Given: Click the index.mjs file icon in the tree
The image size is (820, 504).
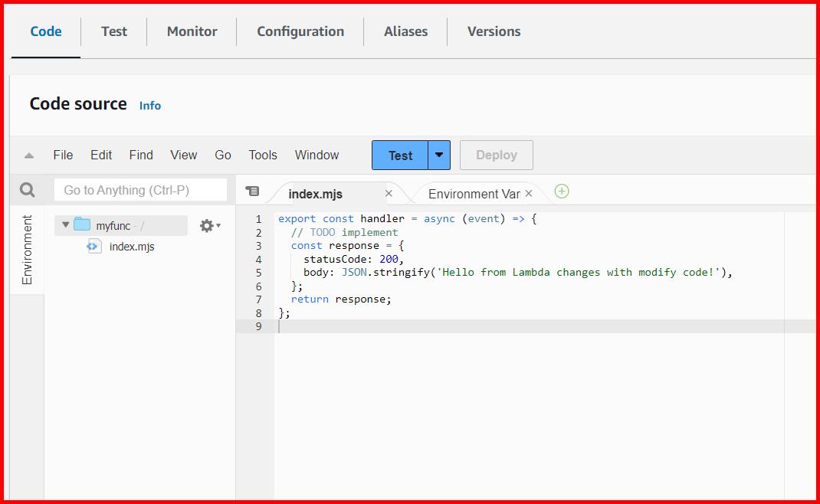Looking at the screenshot, I should pyautogui.click(x=93, y=246).
